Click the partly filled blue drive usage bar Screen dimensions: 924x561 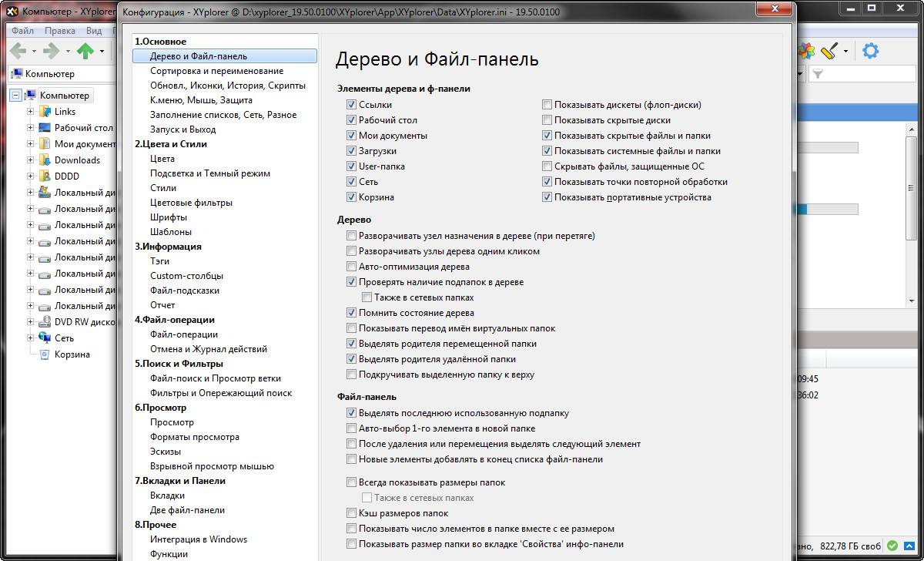coord(828,210)
